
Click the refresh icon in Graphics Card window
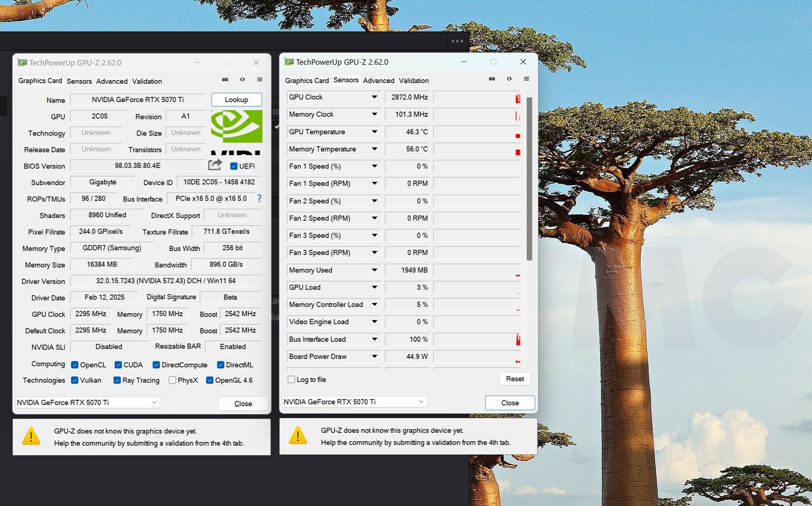coord(242,79)
